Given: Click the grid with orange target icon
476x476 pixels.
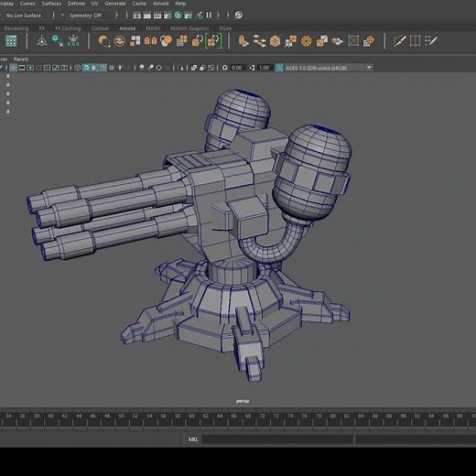Looking at the screenshot, I should (x=369, y=40).
